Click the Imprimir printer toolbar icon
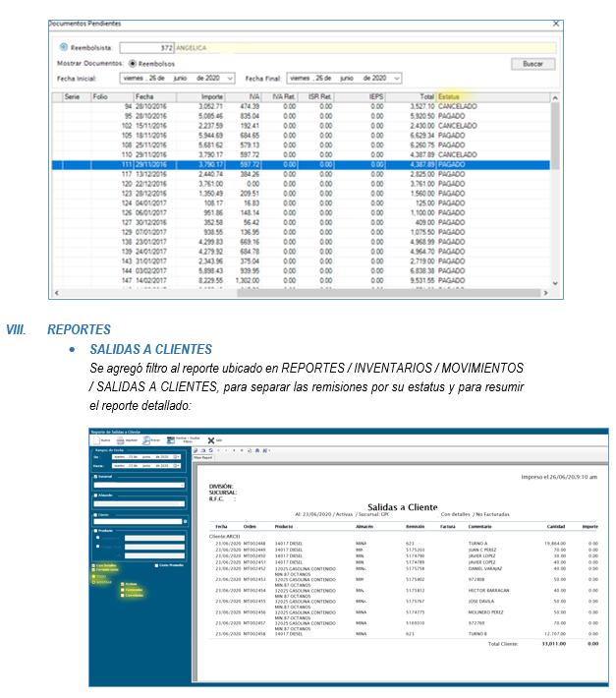 [120, 440]
